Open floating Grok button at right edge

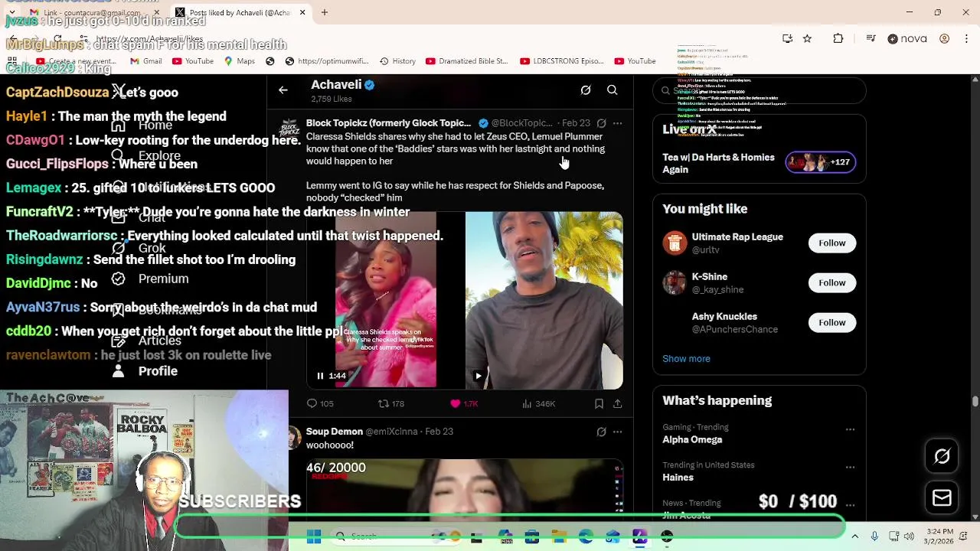pos(942,457)
